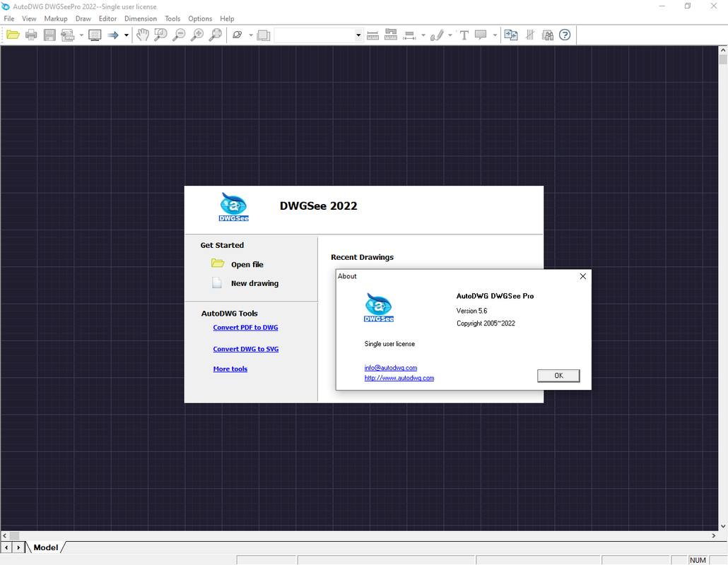
Task: Click the DWGSee logo in the start panel
Action: [233, 207]
